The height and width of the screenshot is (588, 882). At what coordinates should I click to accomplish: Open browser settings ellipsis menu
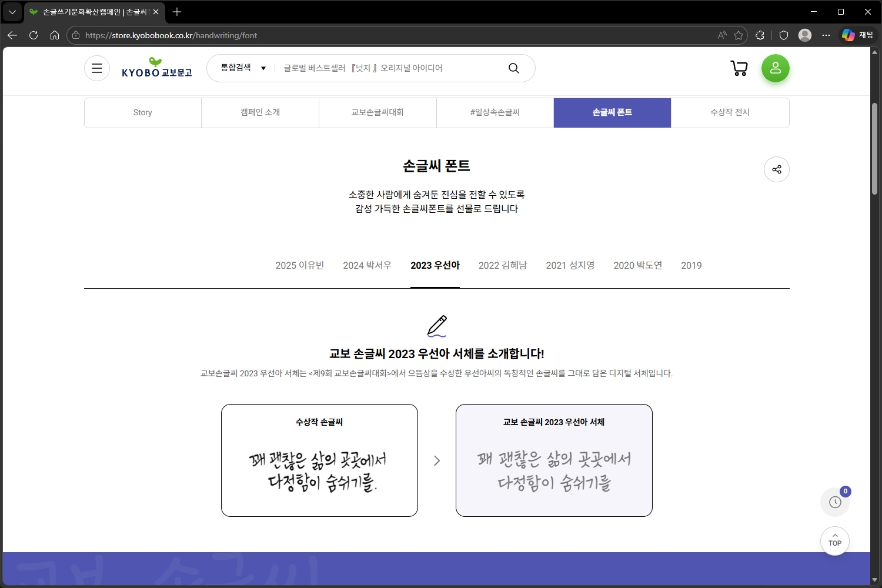tap(826, 35)
